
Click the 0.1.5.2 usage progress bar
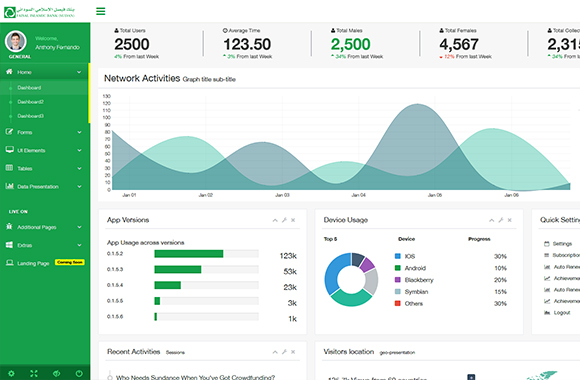coord(206,253)
